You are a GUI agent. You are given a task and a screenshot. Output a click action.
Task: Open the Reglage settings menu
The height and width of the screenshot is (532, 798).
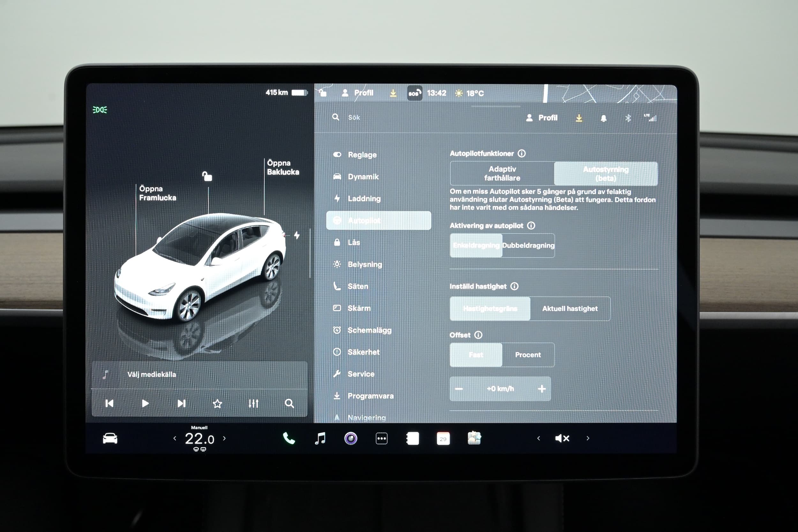379,155
